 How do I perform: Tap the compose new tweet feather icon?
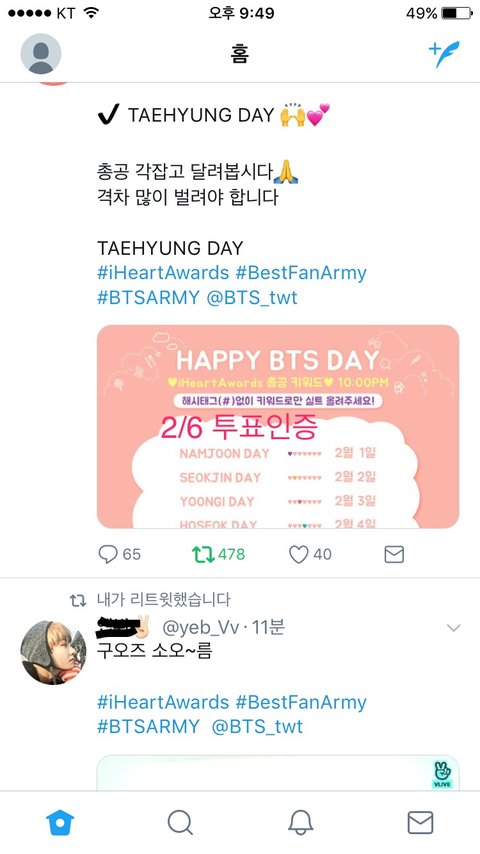(444, 54)
